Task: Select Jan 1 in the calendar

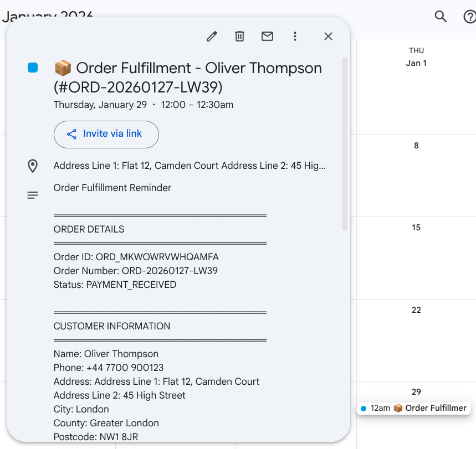Action: coord(416,63)
